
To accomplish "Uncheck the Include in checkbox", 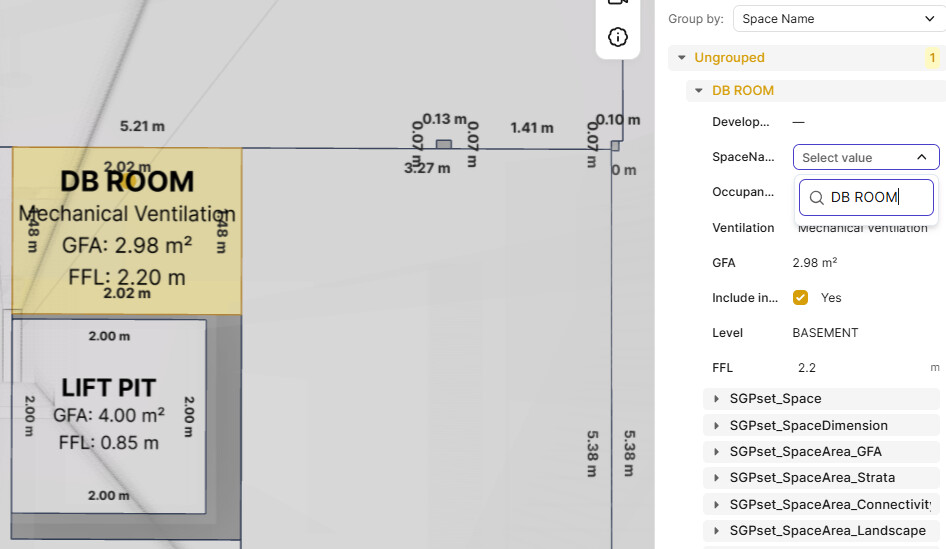I will click(801, 297).
